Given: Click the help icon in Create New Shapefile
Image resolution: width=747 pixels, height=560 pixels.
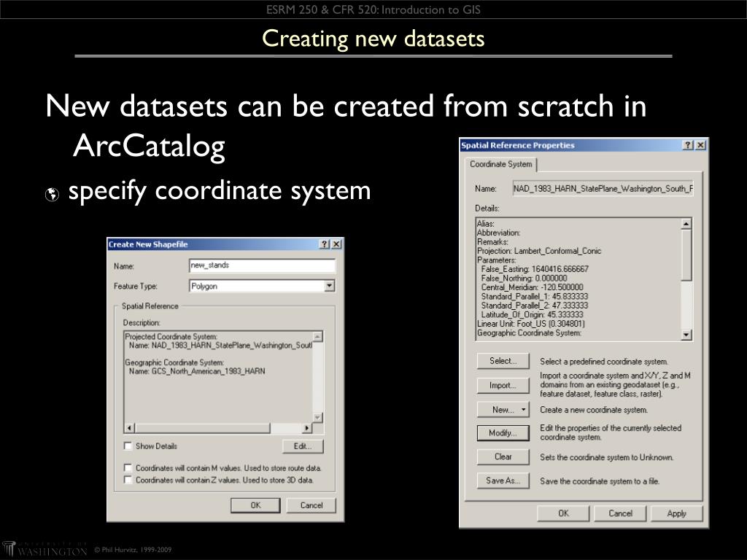Looking at the screenshot, I should pos(325,244).
